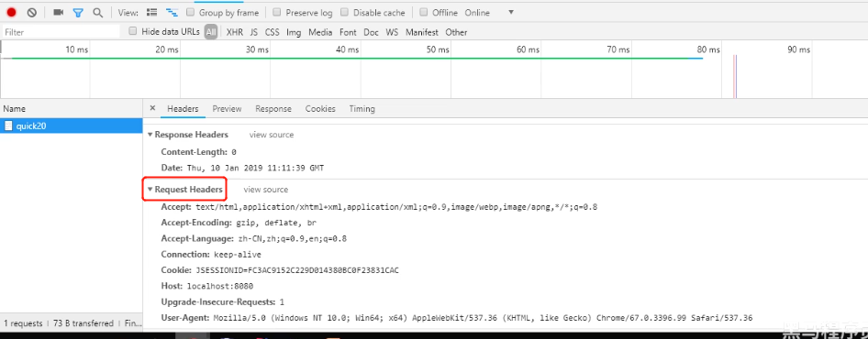Focus the Filter text field
This screenshot has width=868, height=339.
(x=61, y=32)
